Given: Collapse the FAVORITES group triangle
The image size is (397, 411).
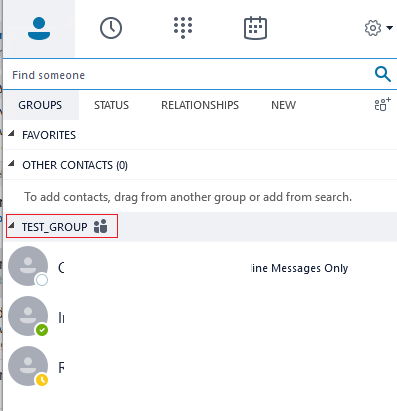Looking at the screenshot, I should point(11,134).
